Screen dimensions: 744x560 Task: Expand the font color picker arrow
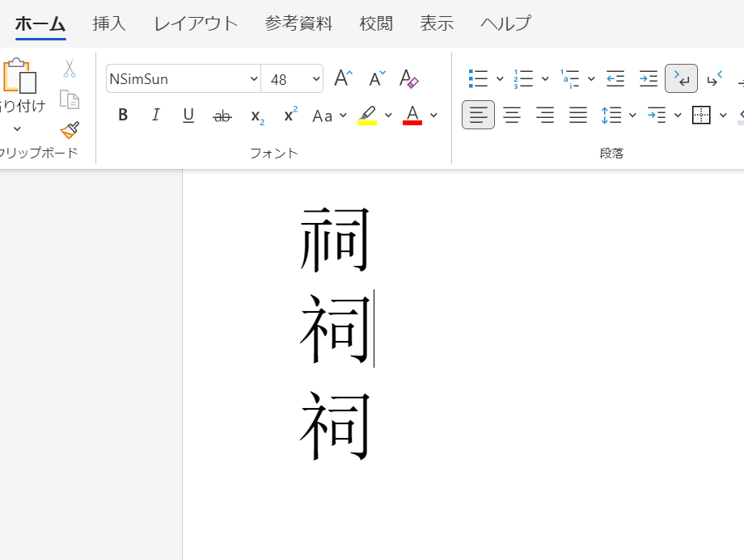click(433, 116)
